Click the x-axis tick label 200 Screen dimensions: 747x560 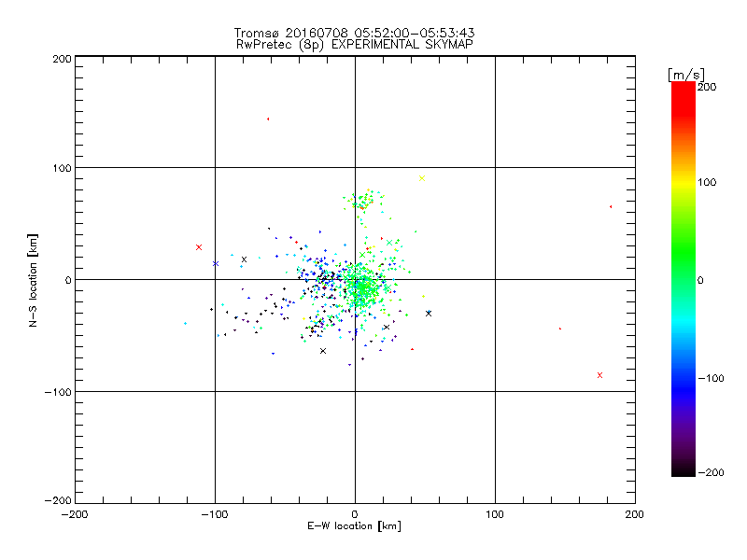click(634, 514)
